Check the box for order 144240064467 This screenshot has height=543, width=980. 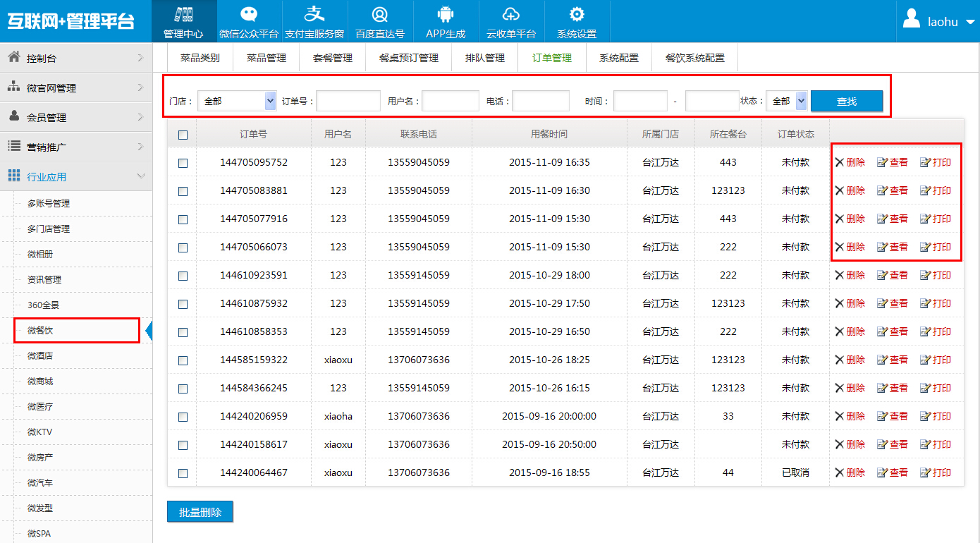tap(183, 473)
